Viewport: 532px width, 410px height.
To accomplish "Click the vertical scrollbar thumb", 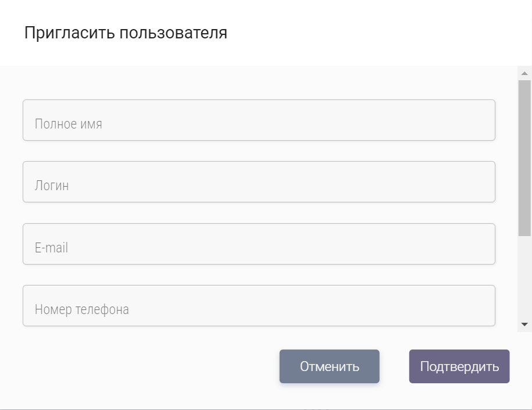I will pyautogui.click(x=524, y=157).
